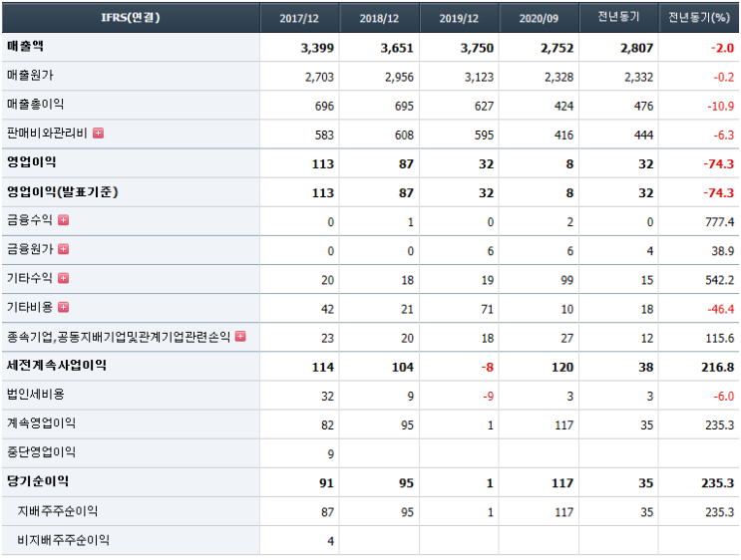Select the 2018/12 column header
Image resolution: width=741 pixels, height=560 pixels.
(379, 18)
